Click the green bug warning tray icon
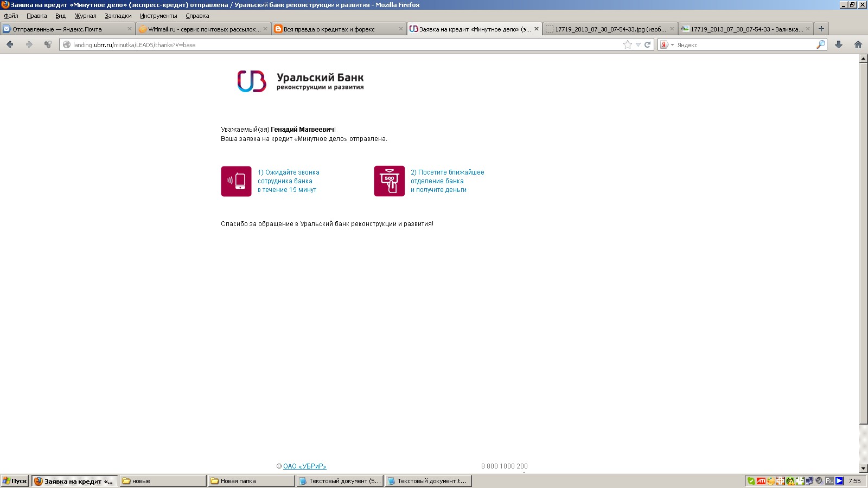The image size is (868, 488). point(790,481)
